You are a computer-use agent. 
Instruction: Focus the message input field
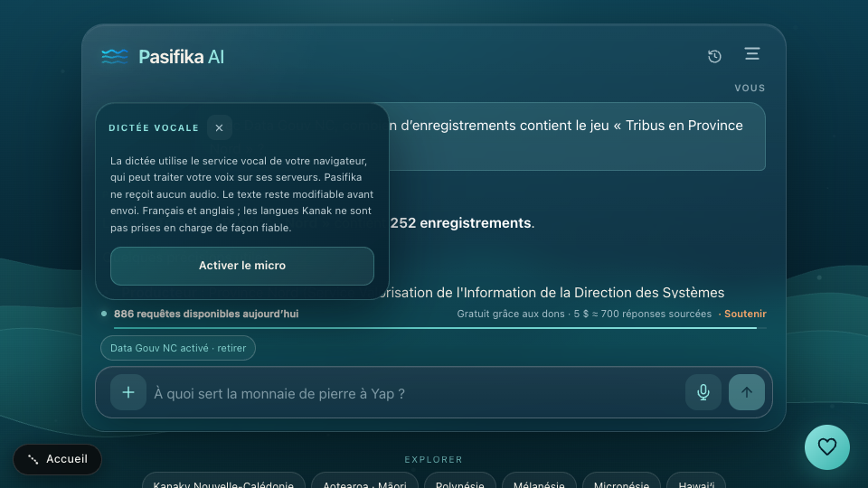pyautogui.click(x=415, y=393)
